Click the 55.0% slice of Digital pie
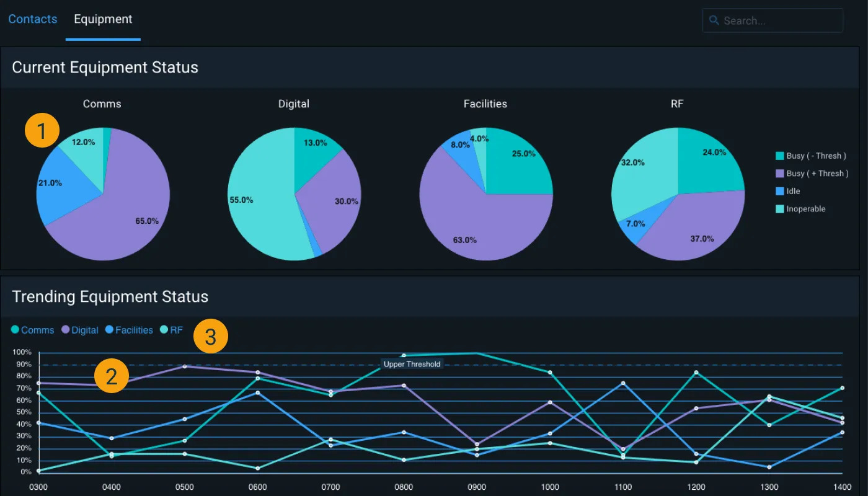 pyautogui.click(x=260, y=205)
